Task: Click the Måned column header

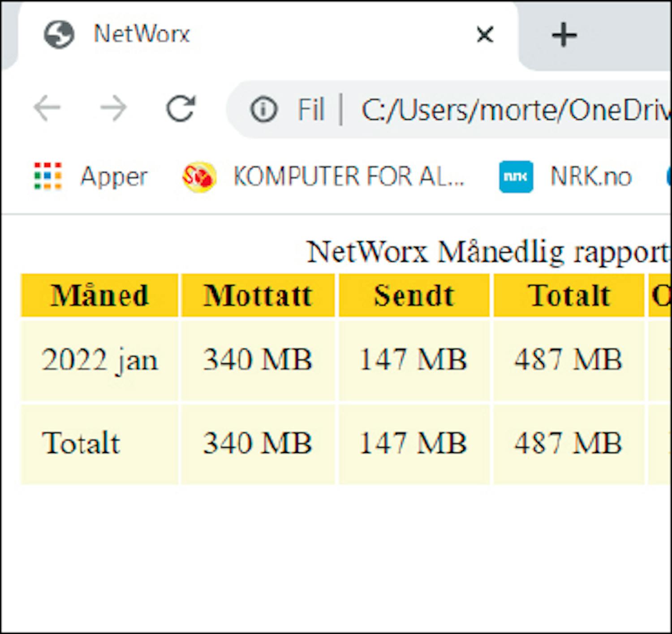Action: point(99,296)
